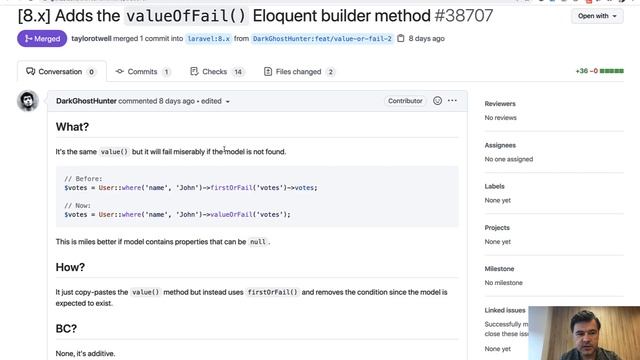This screenshot has height=360, width=640.
Task: Click the Commits tab commit icon
Action: coord(119,71)
